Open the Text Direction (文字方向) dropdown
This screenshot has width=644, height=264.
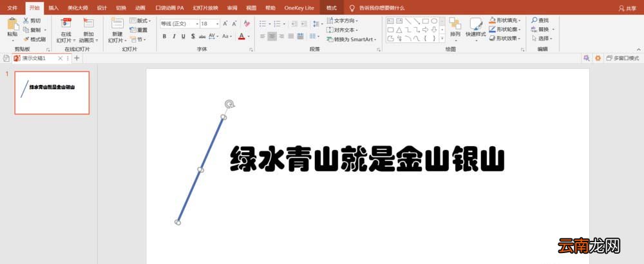[x=343, y=21]
